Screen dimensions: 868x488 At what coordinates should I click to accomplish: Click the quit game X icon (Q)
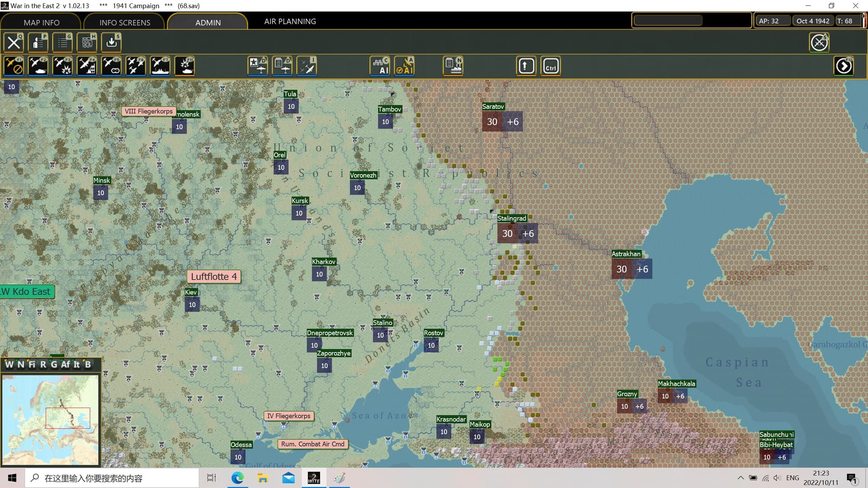(14, 42)
